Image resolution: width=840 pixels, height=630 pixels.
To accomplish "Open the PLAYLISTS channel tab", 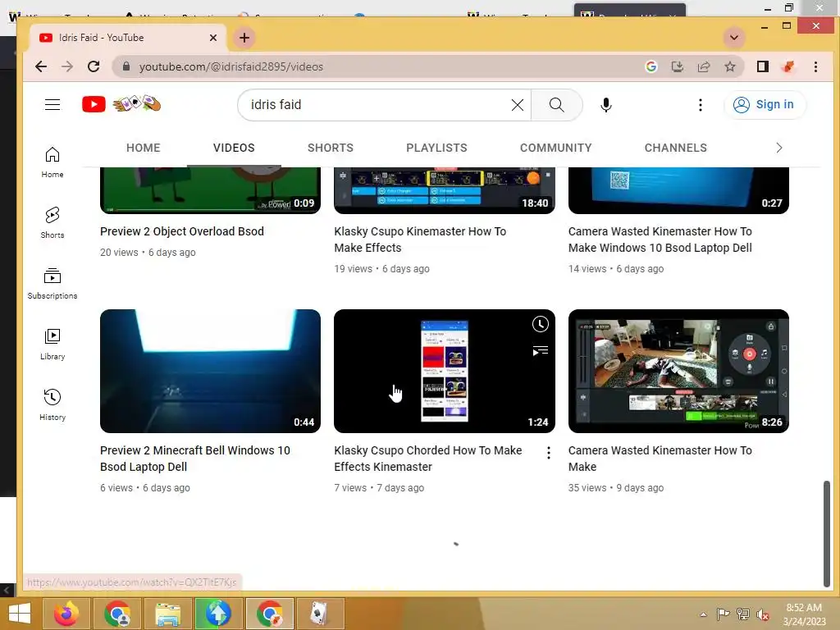I will pos(436,148).
